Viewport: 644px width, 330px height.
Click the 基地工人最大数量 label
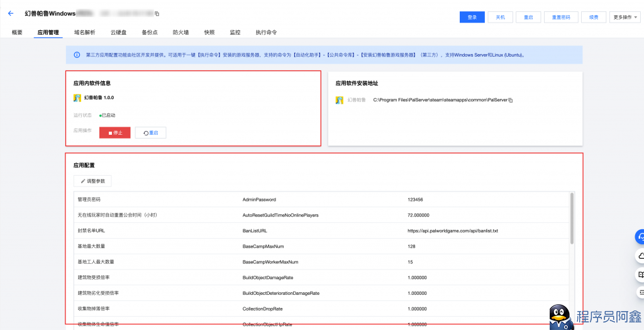[x=96, y=262]
